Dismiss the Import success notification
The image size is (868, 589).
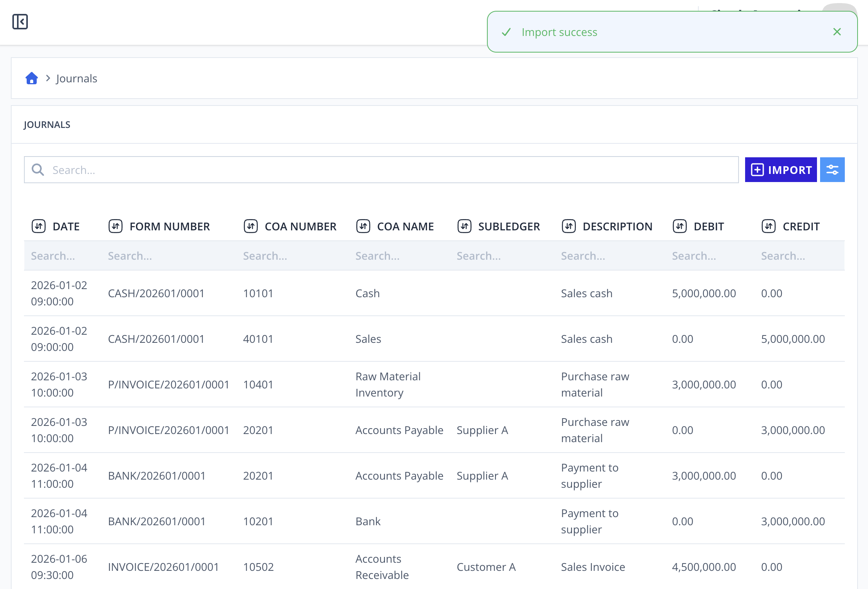[837, 32]
